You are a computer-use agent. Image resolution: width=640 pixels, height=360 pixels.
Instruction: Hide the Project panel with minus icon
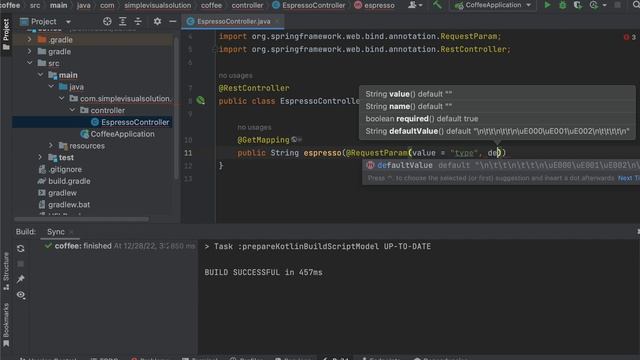point(173,21)
